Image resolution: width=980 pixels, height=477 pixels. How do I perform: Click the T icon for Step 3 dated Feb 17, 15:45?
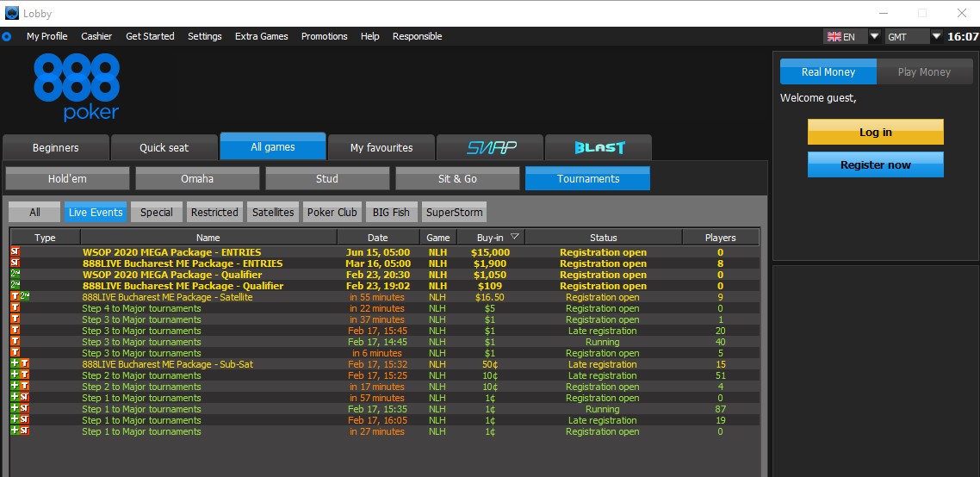point(16,331)
